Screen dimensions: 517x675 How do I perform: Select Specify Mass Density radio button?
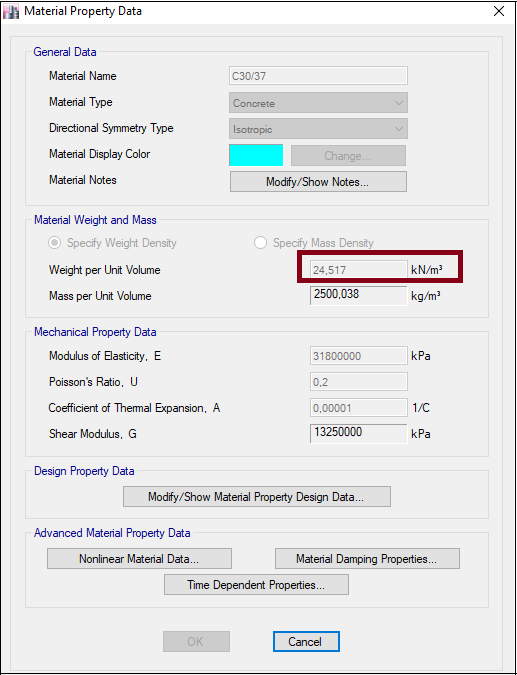(x=260, y=243)
